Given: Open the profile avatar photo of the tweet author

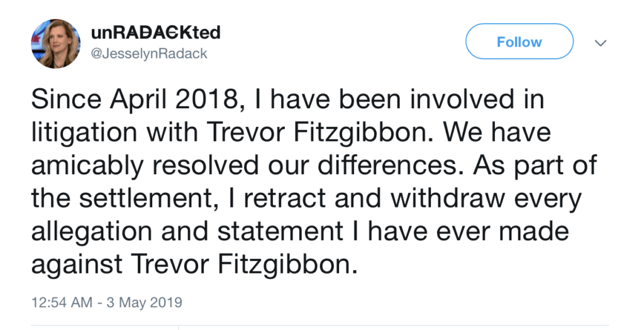Looking at the screenshot, I should (56, 43).
